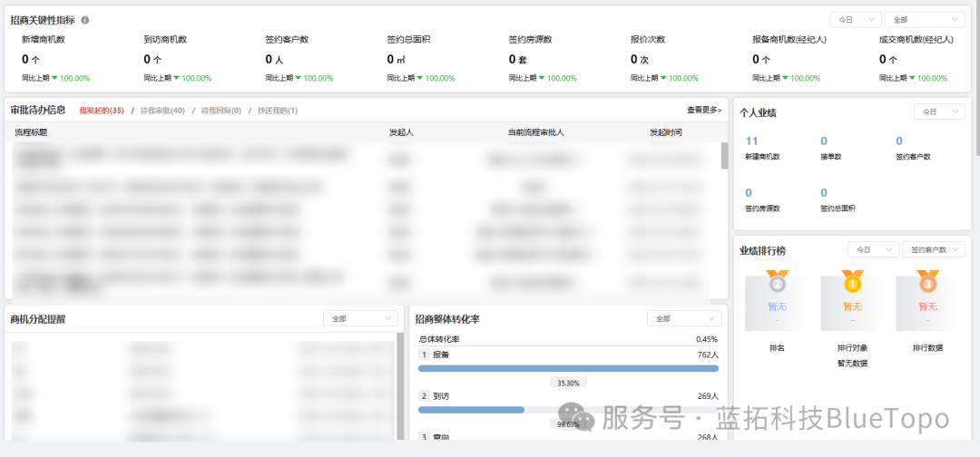
Task: Click the 报备 762人 progress bar
Action: [568, 368]
